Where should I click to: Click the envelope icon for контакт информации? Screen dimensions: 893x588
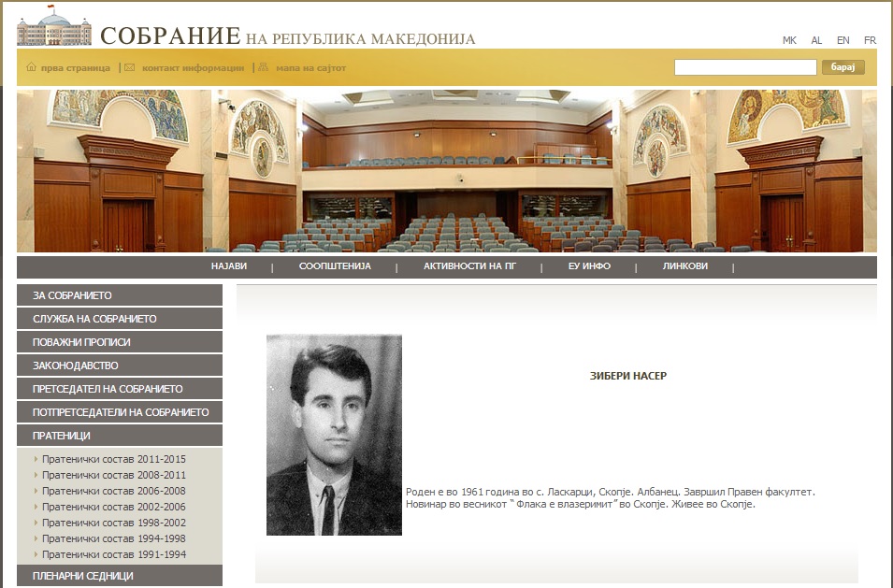click(129, 67)
